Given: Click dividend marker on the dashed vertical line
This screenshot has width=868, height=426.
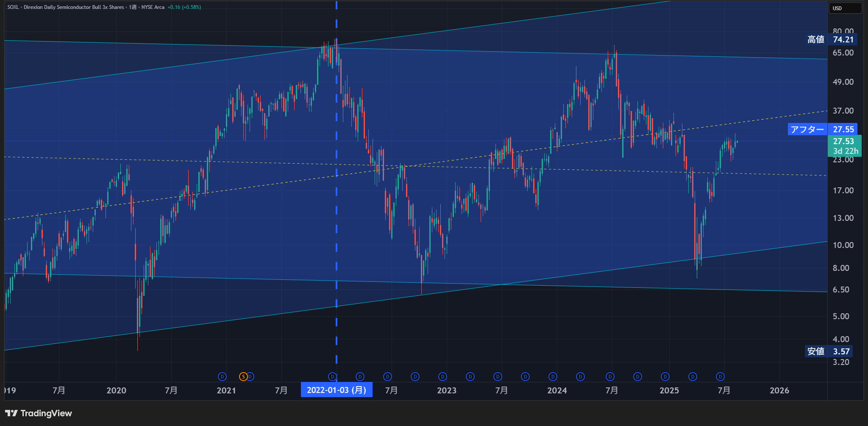Looking at the screenshot, I should click(332, 376).
